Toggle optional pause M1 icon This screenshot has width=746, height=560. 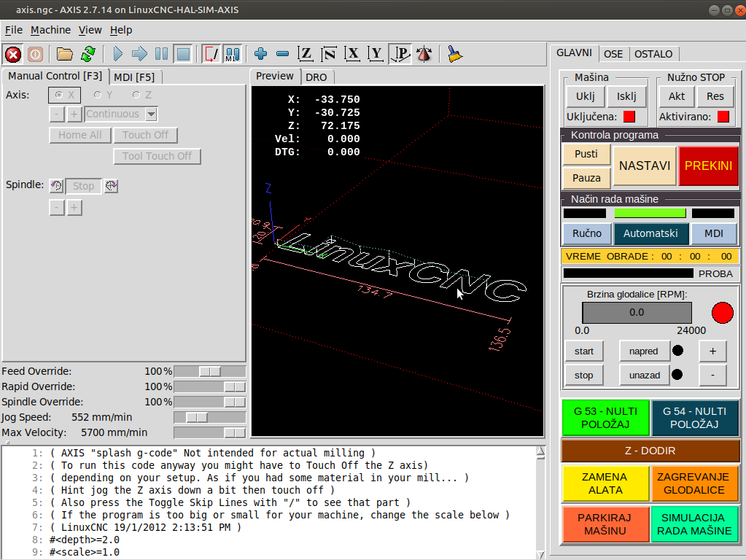pos(233,54)
